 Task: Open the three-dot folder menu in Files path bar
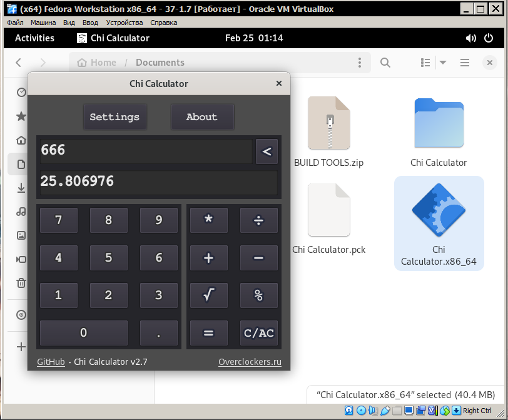point(360,63)
